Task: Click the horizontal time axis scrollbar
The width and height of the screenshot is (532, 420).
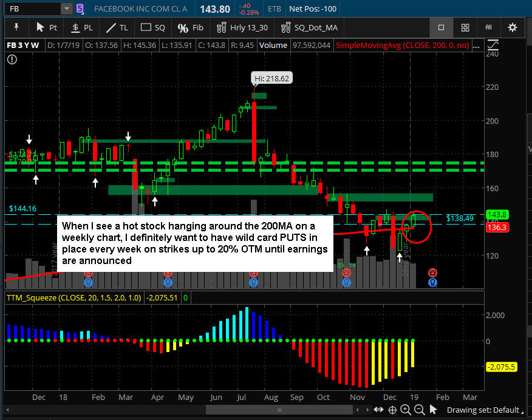Action: [x=243, y=410]
